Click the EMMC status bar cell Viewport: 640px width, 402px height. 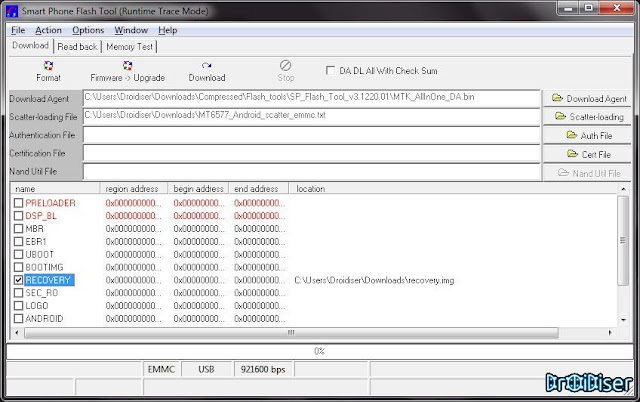point(161,369)
